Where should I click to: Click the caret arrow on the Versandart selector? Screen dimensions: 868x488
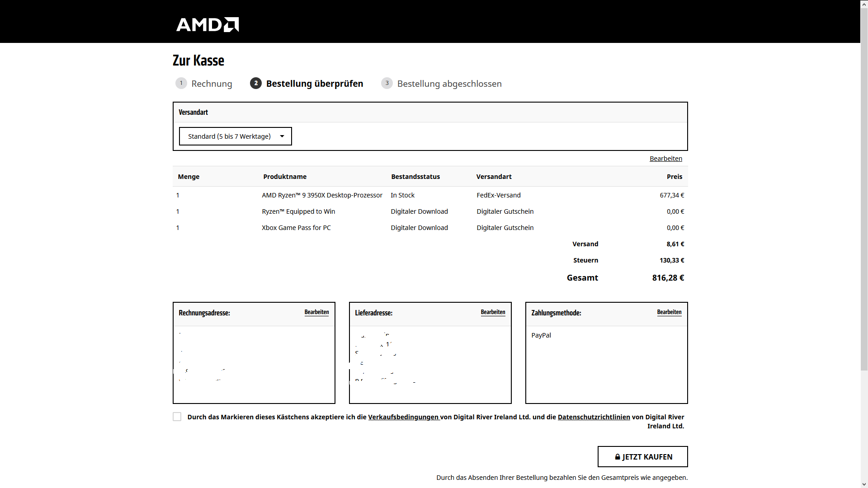coord(282,136)
